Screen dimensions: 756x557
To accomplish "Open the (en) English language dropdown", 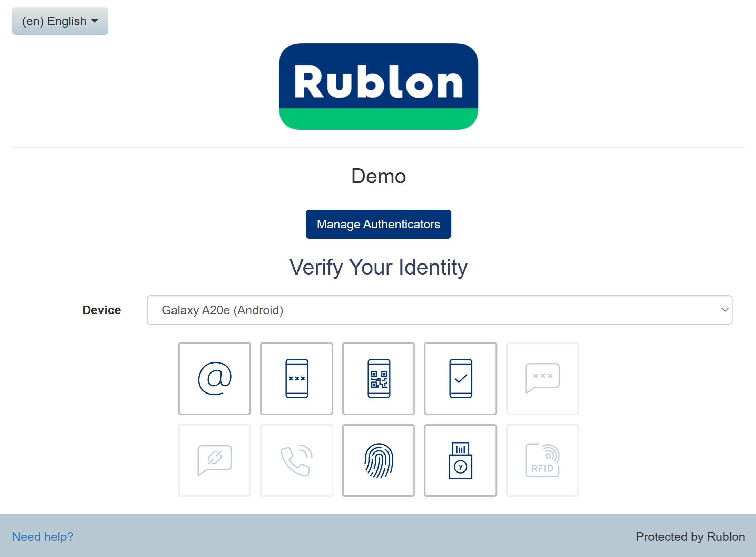I will tap(60, 21).
